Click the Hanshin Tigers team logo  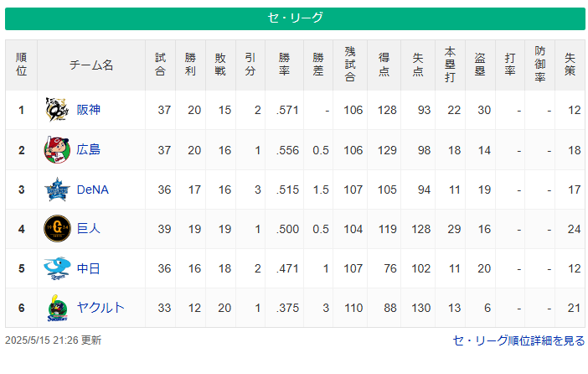click(57, 110)
